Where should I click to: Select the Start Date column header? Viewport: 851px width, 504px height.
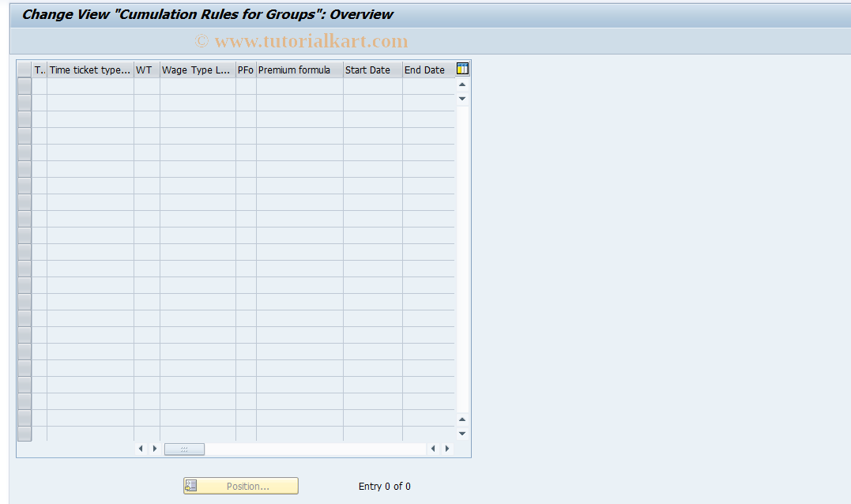(373, 70)
